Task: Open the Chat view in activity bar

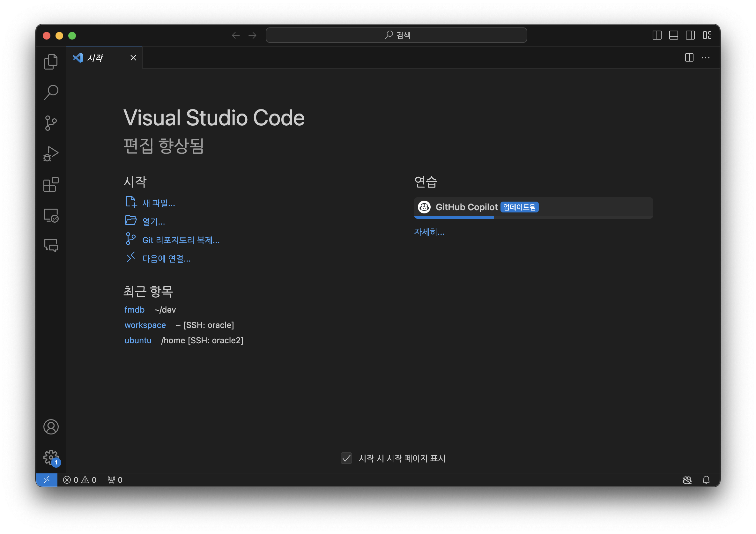Action: click(51, 245)
